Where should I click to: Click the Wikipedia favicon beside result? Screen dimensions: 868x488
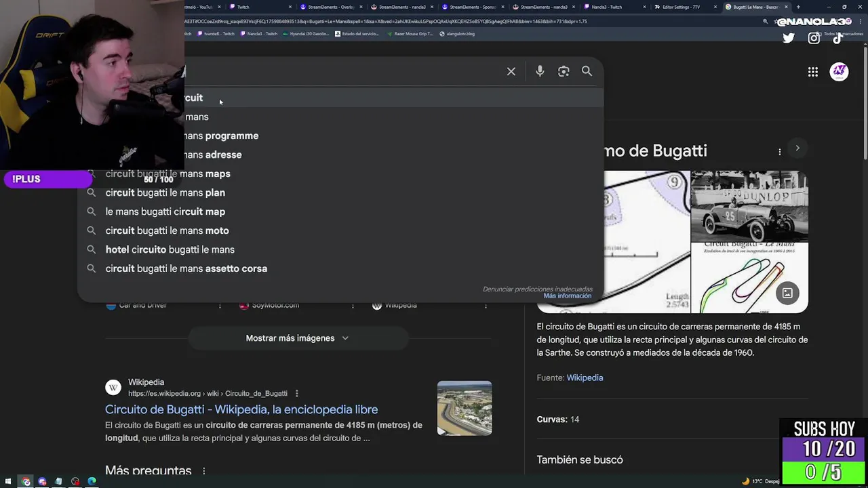click(113, 388)
